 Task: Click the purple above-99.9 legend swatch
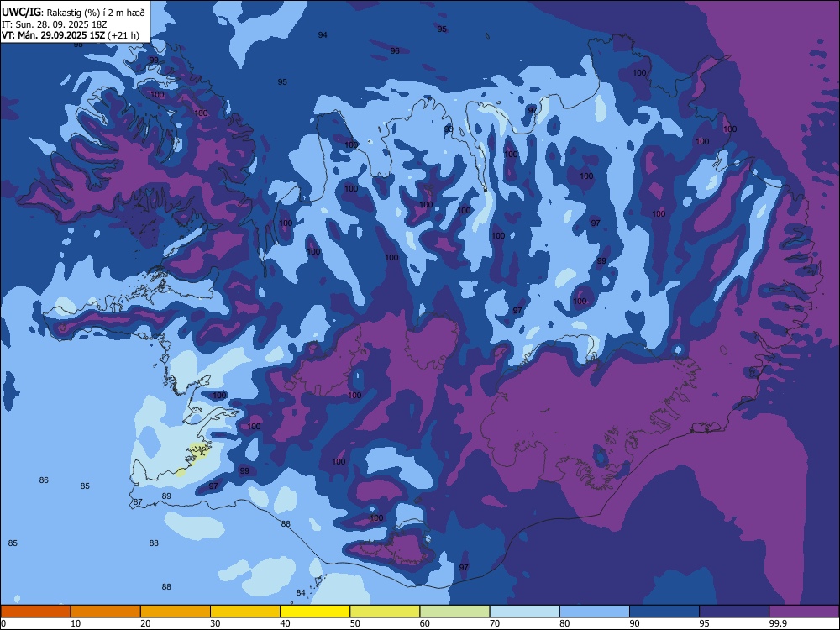(x=804, y=612)
